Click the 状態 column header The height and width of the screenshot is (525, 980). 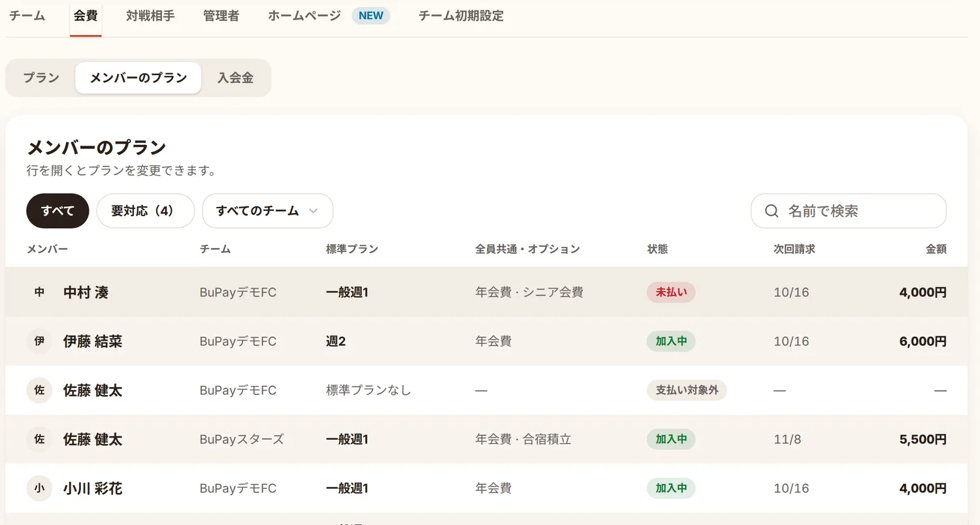point(657,249)
